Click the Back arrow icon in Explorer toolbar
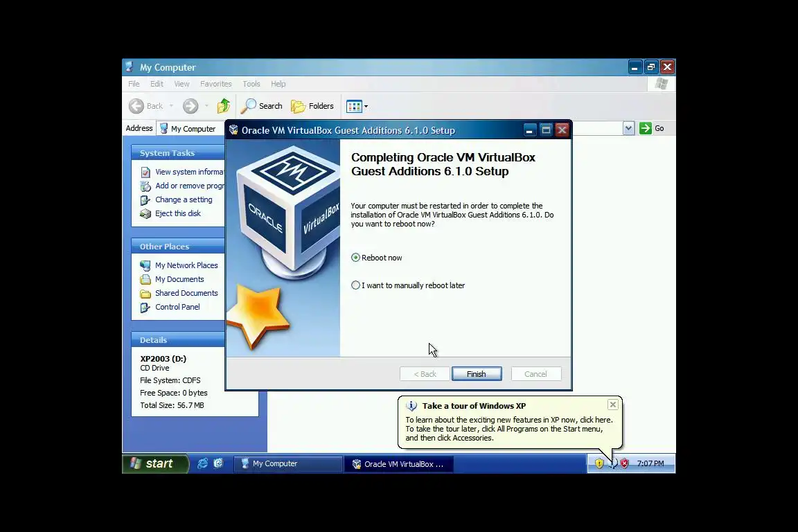798x532 pixels. (136, 106)
